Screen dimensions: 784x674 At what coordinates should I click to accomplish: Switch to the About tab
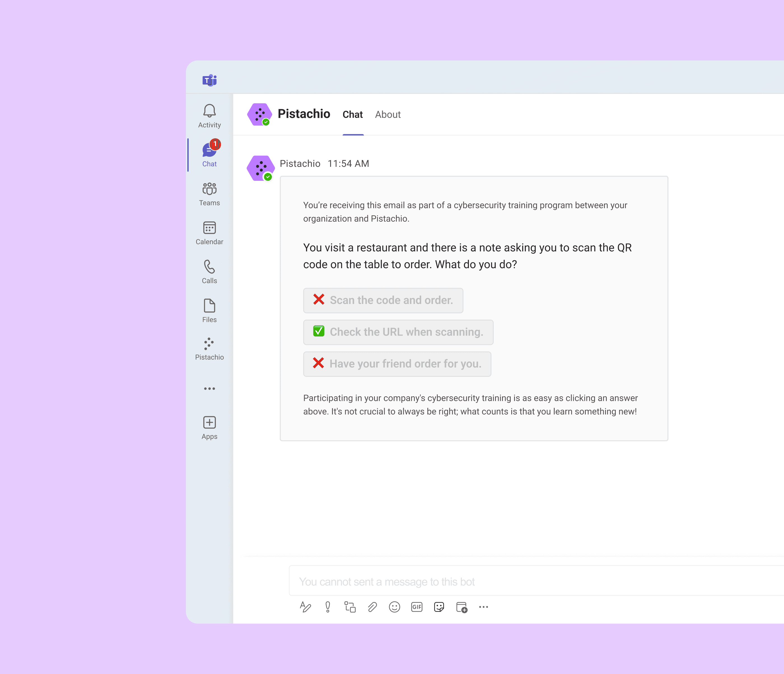388,114
